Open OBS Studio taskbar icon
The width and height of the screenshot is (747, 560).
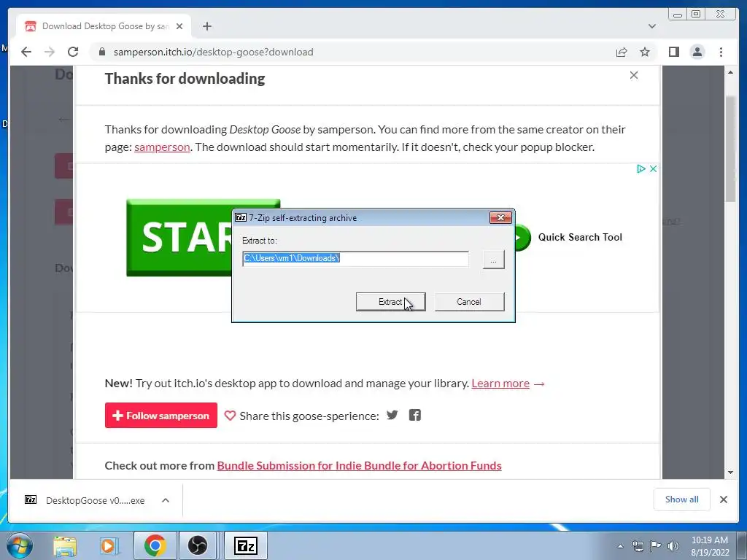(197, 545)
